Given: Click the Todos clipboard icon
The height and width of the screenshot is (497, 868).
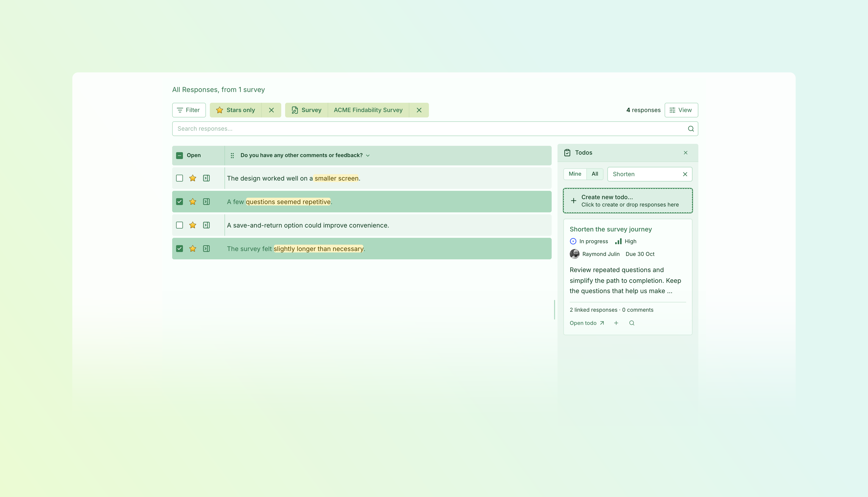Looking at the screenshot, I should 567,152.
